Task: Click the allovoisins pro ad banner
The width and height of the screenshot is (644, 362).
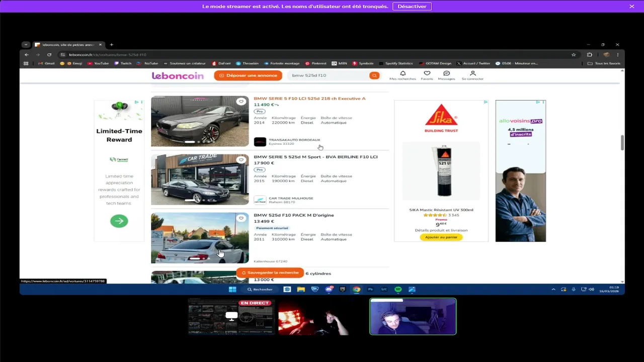Action: [x=520, y=171]
